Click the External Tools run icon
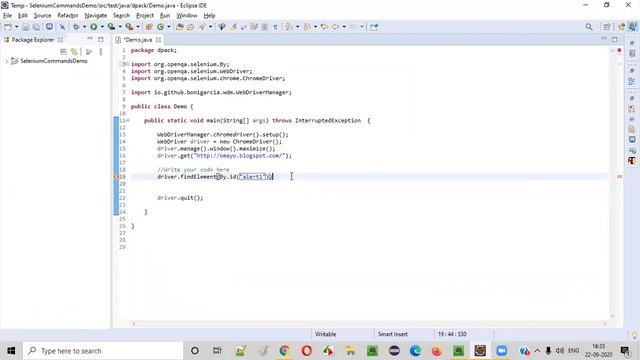 [129, 27]
